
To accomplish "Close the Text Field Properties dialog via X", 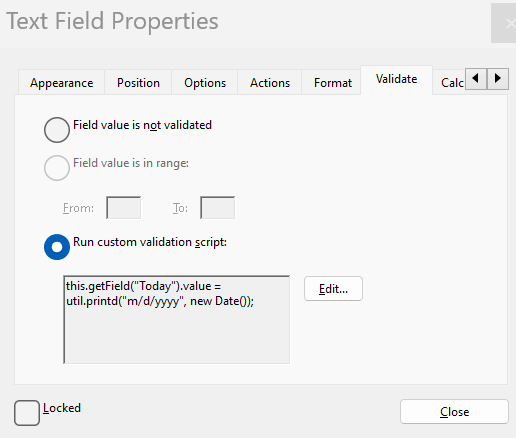I will point(504,23).
